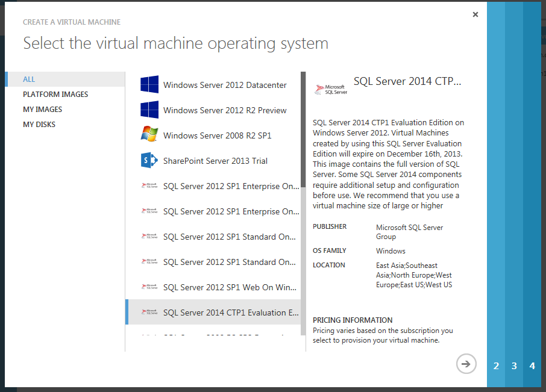The image size is (546, 392).
Task: Pick the first SQL Server 2012 SP1 Standard entry
Action: coord(228,237)
